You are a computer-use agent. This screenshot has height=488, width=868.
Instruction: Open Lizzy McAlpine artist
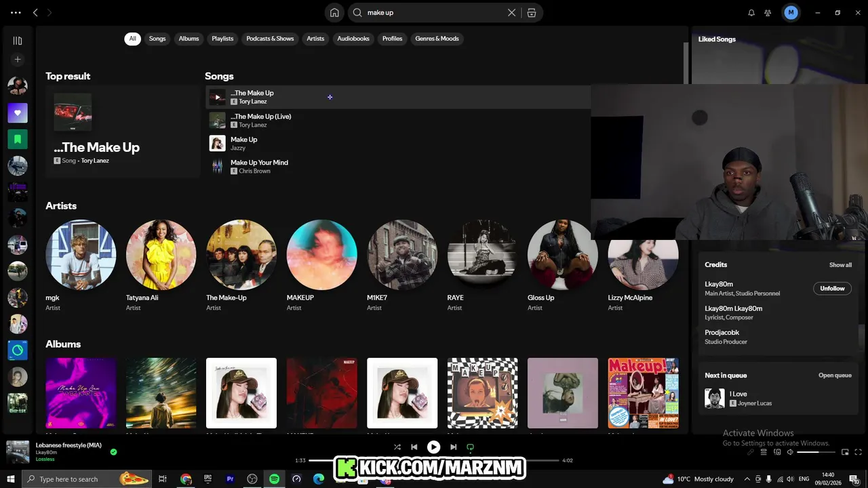tap(643, 265)
